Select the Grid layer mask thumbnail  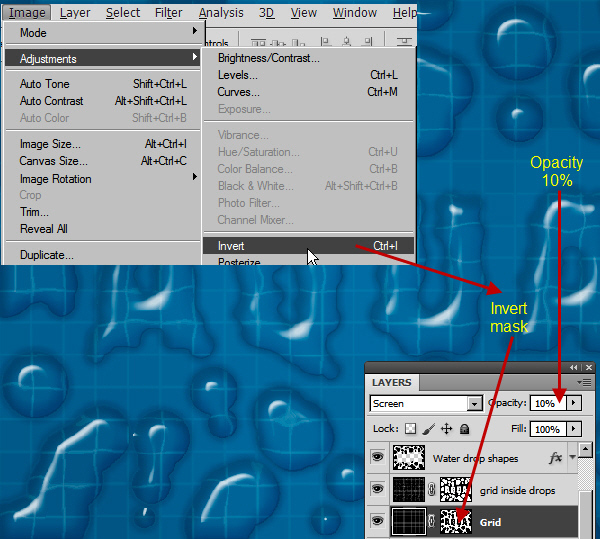pyautogui.click(x=456, y=522)
